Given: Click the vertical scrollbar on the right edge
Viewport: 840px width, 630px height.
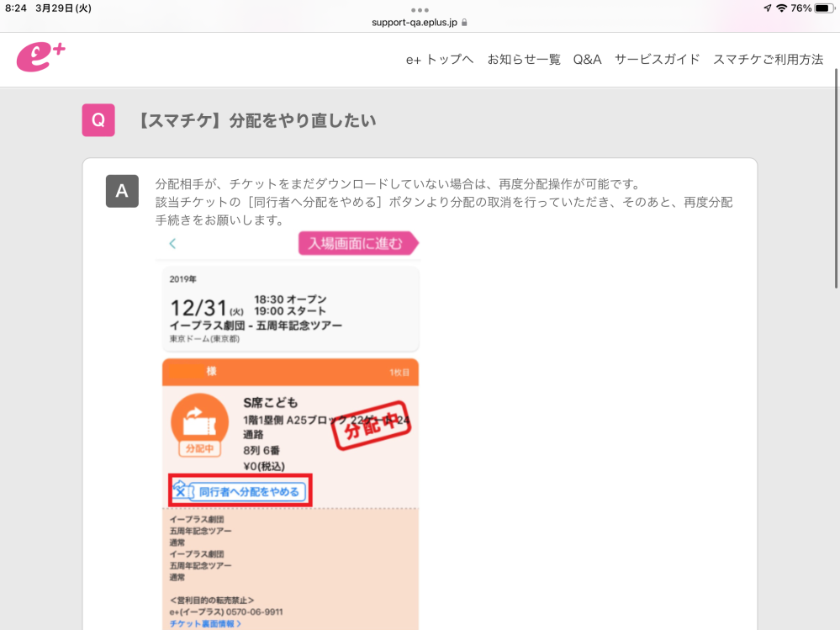Looking at the screenshot, I should [836, 178].
